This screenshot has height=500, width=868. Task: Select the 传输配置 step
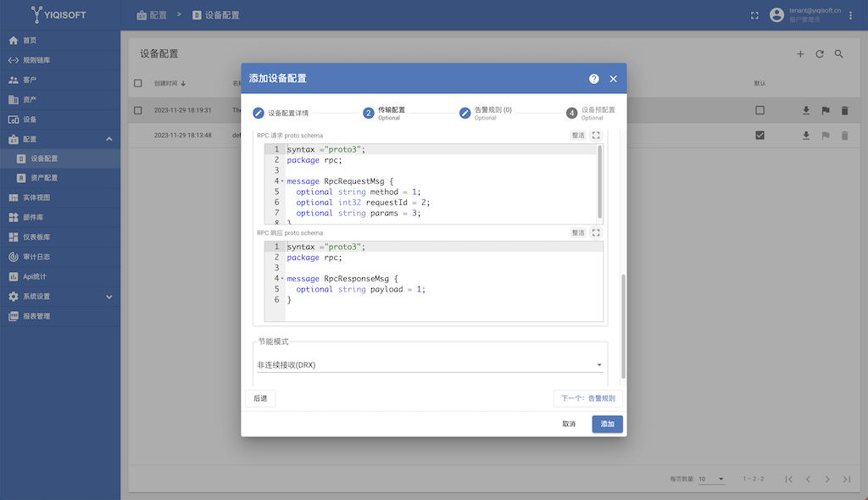(384, 113)
